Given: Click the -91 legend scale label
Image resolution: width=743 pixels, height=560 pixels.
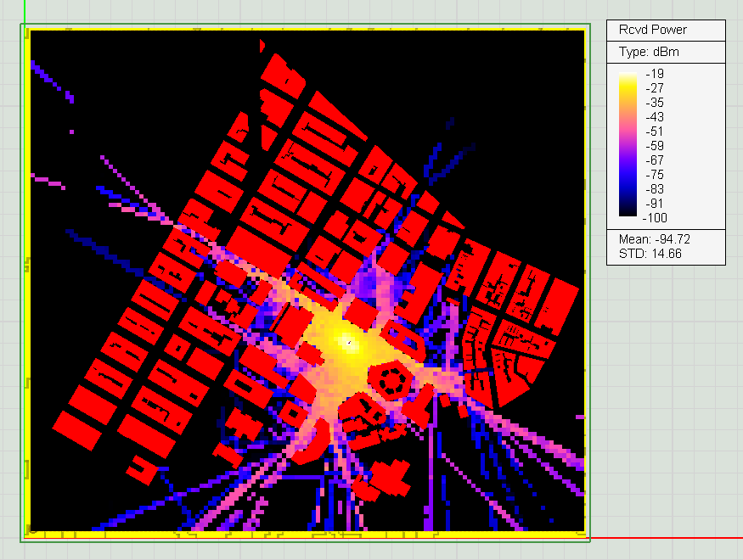Looking at the screenshot, I should click(x=655, y=204).
